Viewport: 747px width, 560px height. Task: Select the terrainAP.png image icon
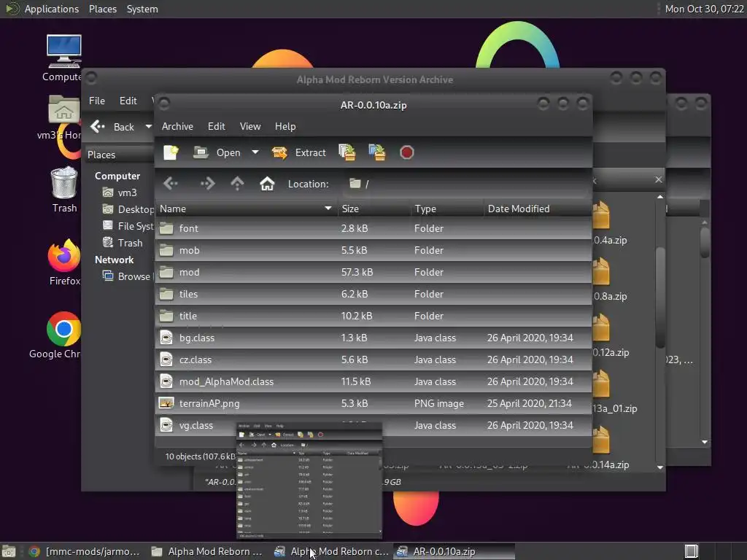[166, 403]
